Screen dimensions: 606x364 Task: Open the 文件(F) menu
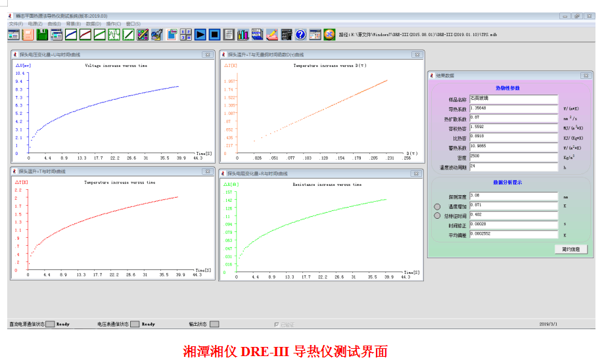(x=16, y=24)
